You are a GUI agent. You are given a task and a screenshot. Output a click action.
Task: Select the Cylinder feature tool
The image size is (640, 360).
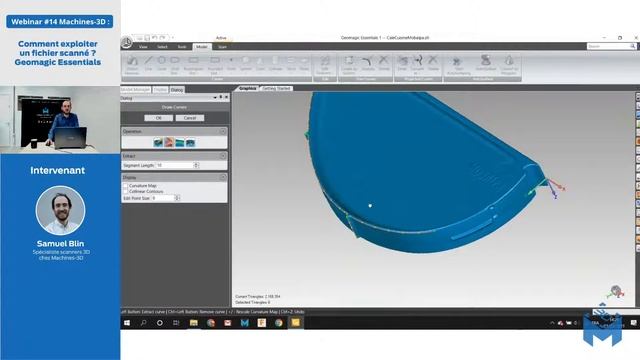point(276,63)
